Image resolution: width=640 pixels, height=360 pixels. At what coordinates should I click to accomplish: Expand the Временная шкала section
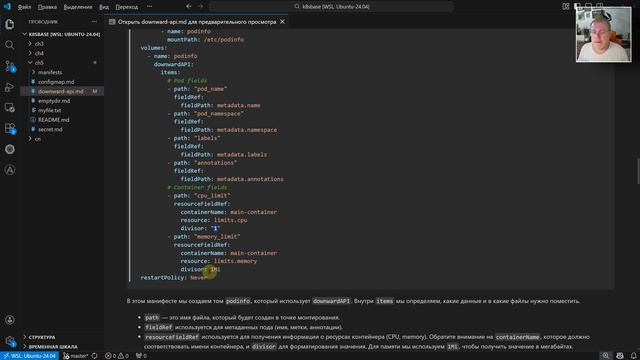[x=53, y=347]
